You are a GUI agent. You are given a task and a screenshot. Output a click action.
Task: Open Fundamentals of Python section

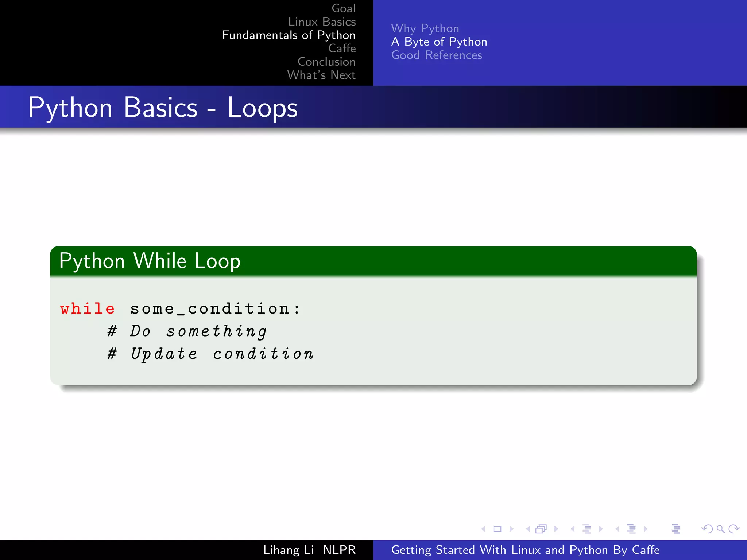289,35
